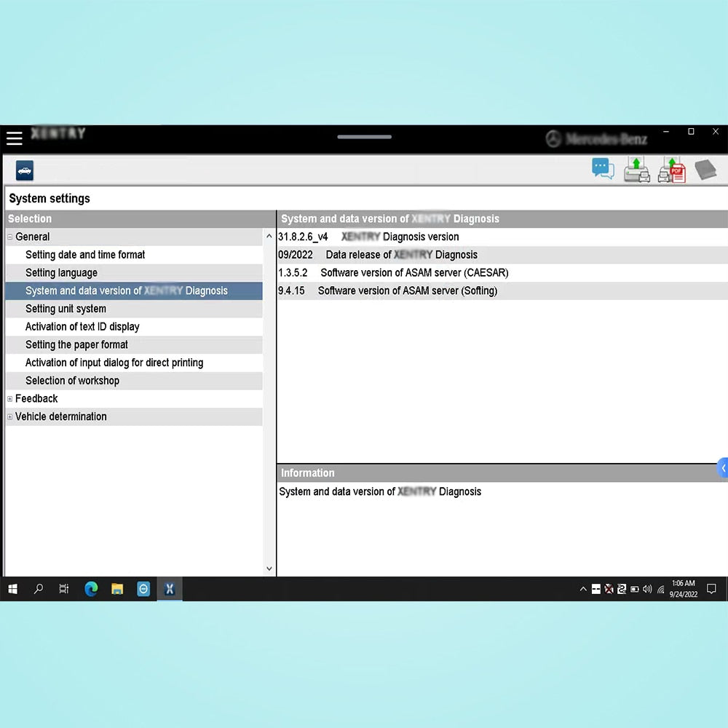Viewport: 728px width, 728px height.
Task: Open Task View on the taskbar
Action: tap(64, 589)
